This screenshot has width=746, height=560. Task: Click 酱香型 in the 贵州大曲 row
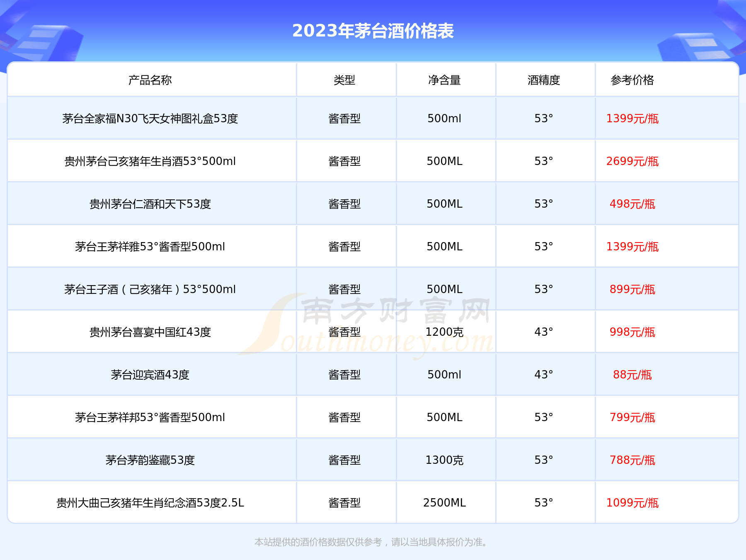(x=344, y=503)
